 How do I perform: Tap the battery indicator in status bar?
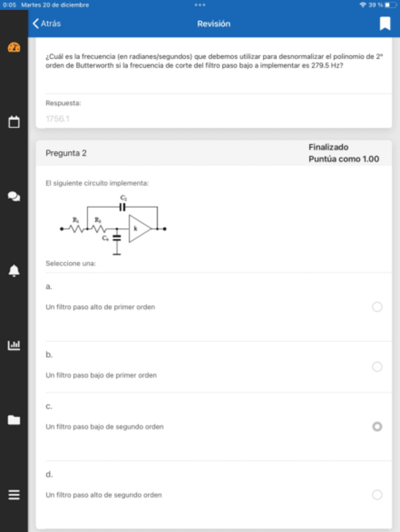pos(391,4)
